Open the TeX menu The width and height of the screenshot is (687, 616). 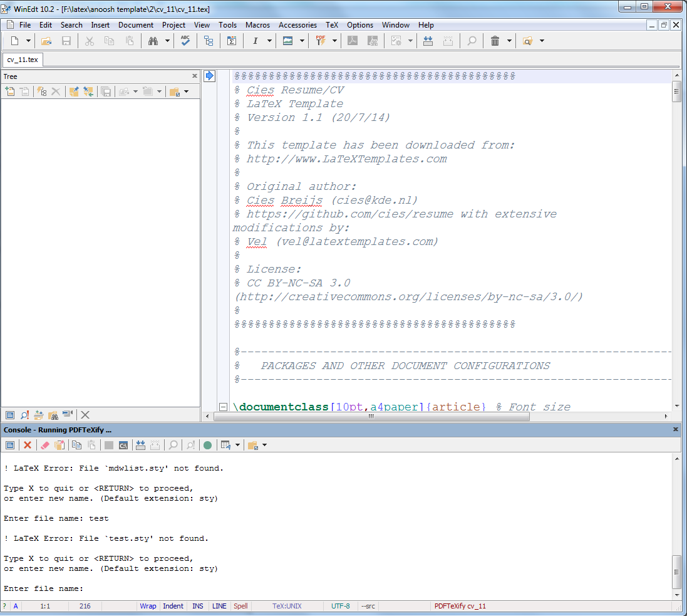[x=332, y=25]
